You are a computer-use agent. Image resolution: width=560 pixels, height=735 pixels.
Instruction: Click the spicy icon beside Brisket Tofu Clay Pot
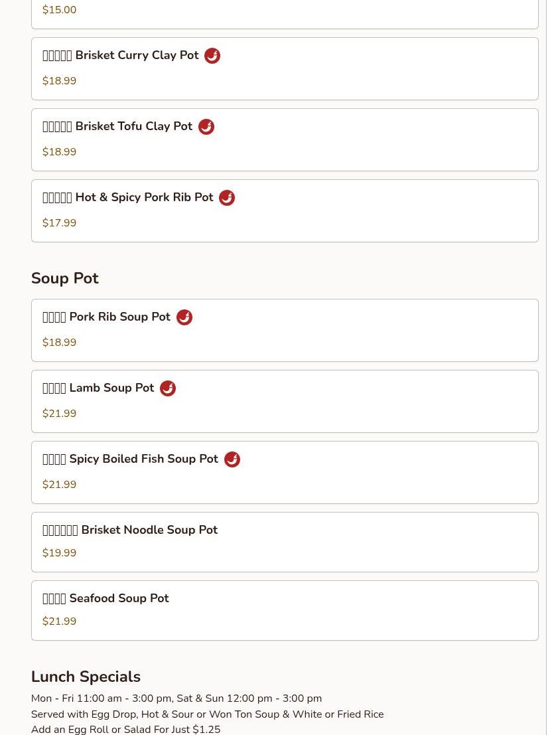coord(206,127)
